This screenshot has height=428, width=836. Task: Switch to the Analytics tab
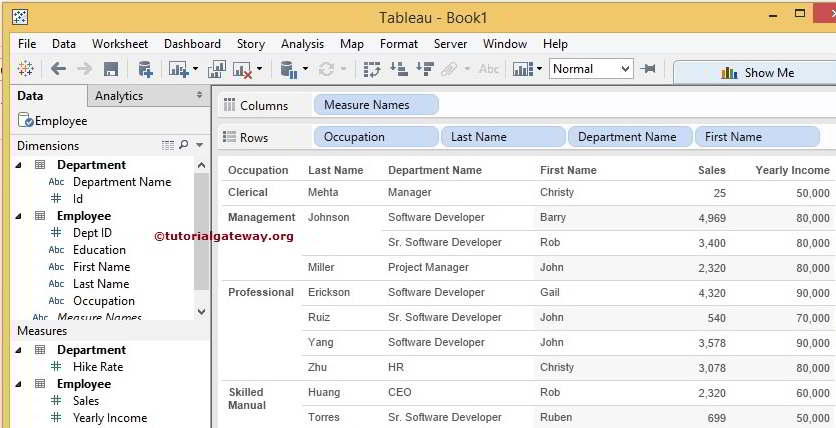[119, 96]
